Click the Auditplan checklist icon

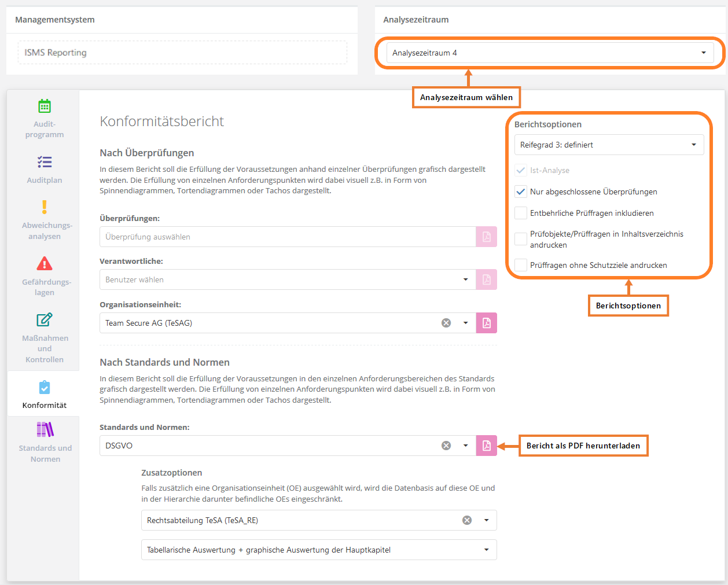click(45, 162)
